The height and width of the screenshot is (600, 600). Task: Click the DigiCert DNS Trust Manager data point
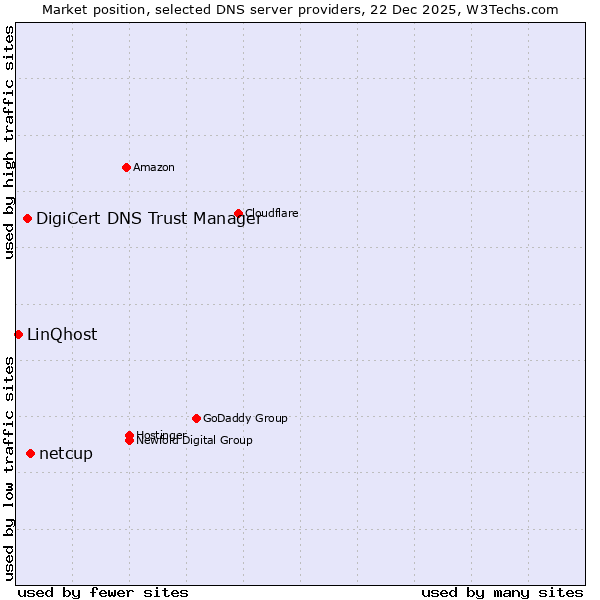(x=27, y=218)
